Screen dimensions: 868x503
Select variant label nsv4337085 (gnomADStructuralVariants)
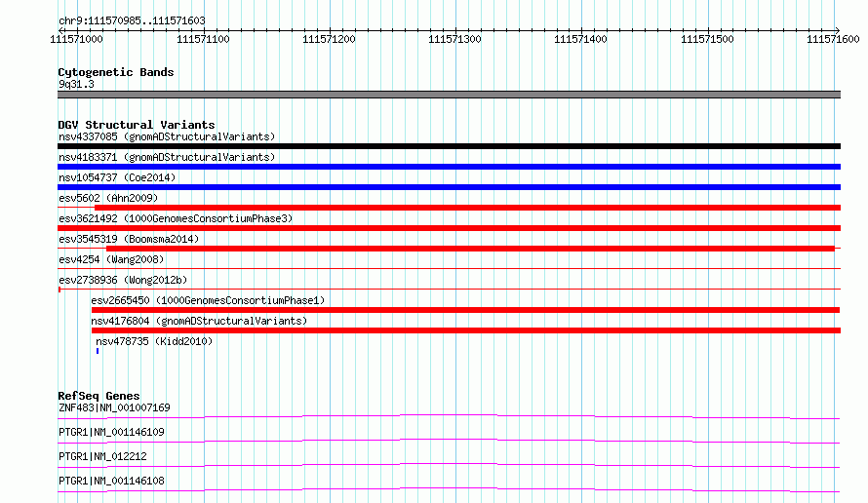click(x=167, y=136)
